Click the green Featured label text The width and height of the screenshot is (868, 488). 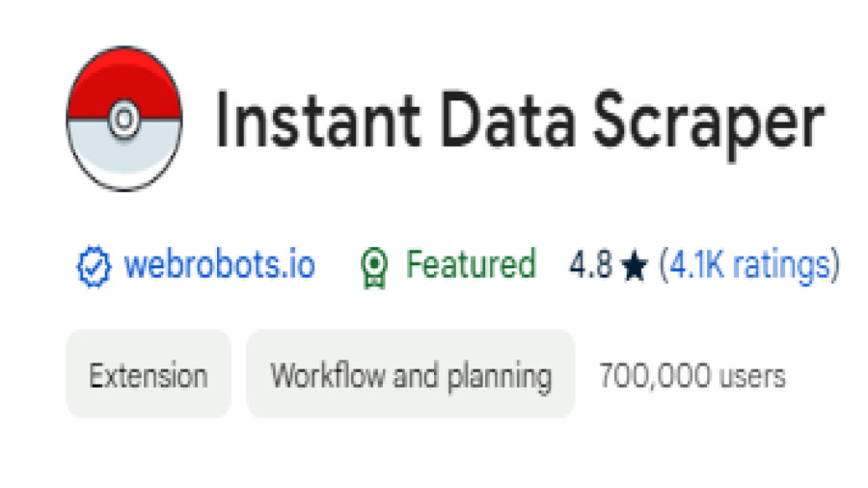[x=471, y=264]
